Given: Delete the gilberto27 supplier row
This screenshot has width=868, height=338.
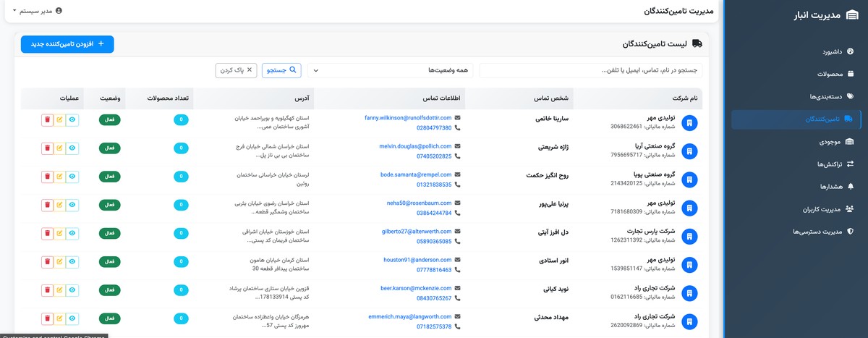Looking at the screenshot, I should pyautogui.click(x=47, y=233).
